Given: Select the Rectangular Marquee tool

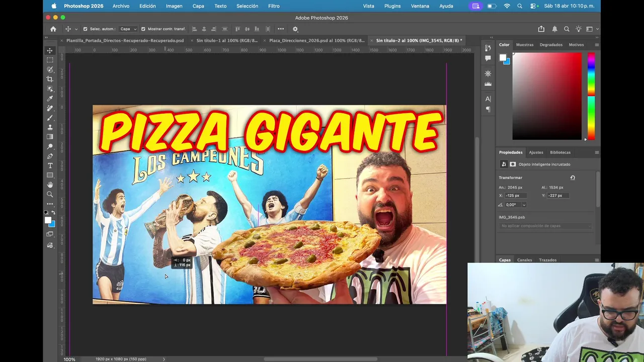Looking at the screenshot, I should click(50, 60).
